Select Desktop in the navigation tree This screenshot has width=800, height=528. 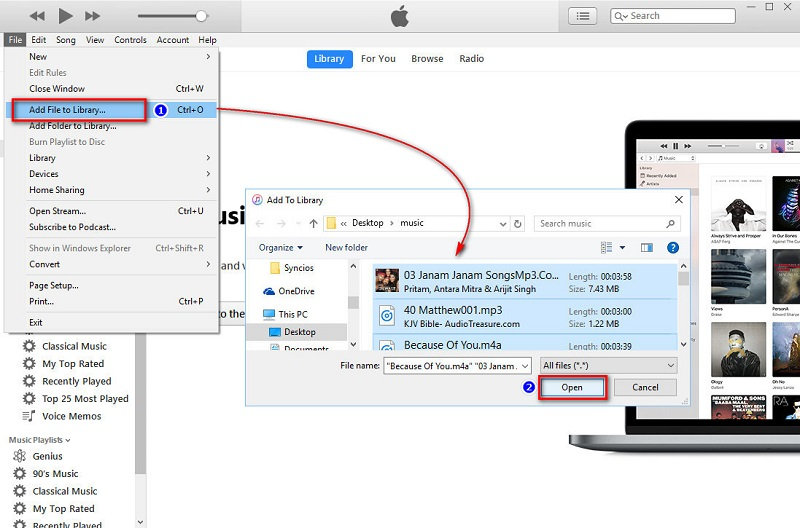(x=296, y=332)
